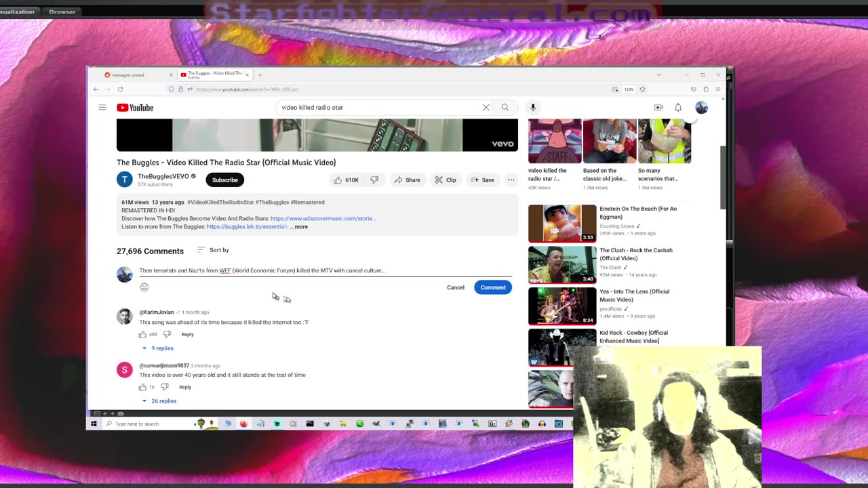Image resolution: width=868 pixels, height=488 pixels.
Task: Open the YouTube guide hamburger menu
Action: (102, 107)
